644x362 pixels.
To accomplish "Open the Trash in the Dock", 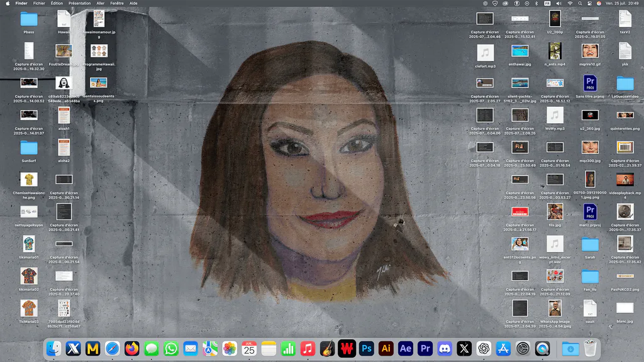I will (590, 349).
